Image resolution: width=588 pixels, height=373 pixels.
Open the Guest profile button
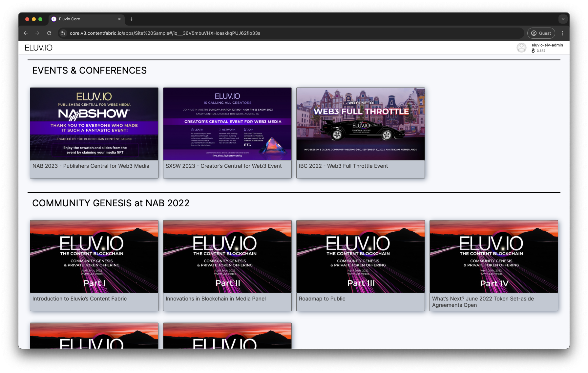(541, 33)
